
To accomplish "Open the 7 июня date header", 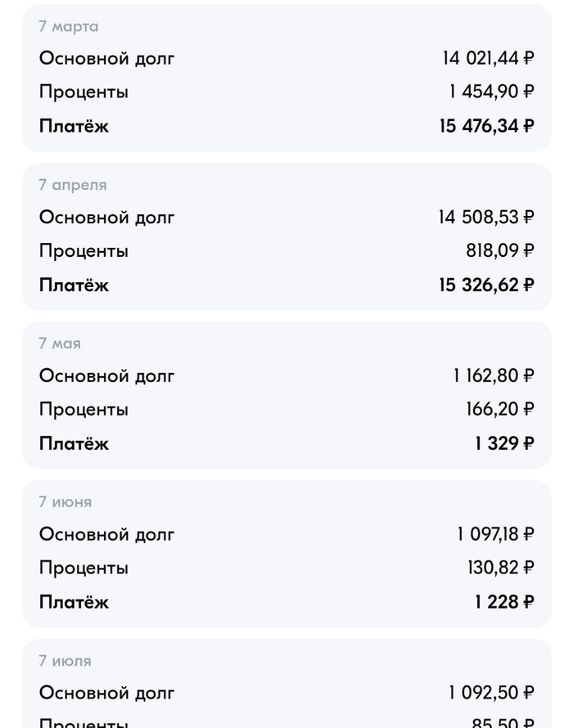I will (x=65, y=502).
